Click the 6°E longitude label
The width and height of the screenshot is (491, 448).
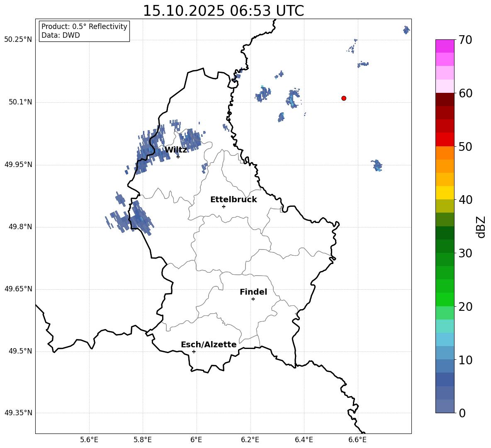pos(196,440)
